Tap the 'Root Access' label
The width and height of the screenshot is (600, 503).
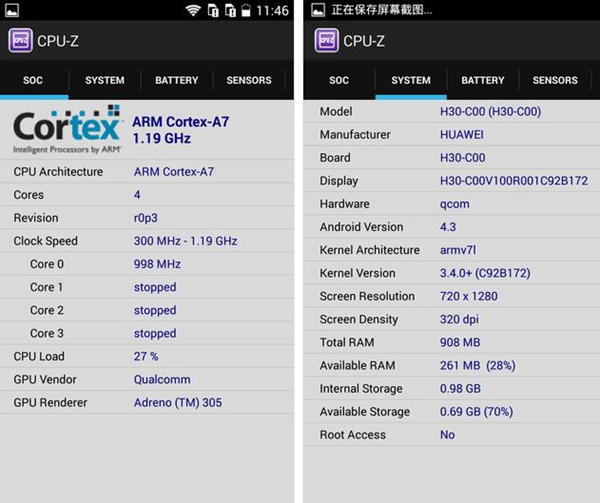tap(352, 435)
